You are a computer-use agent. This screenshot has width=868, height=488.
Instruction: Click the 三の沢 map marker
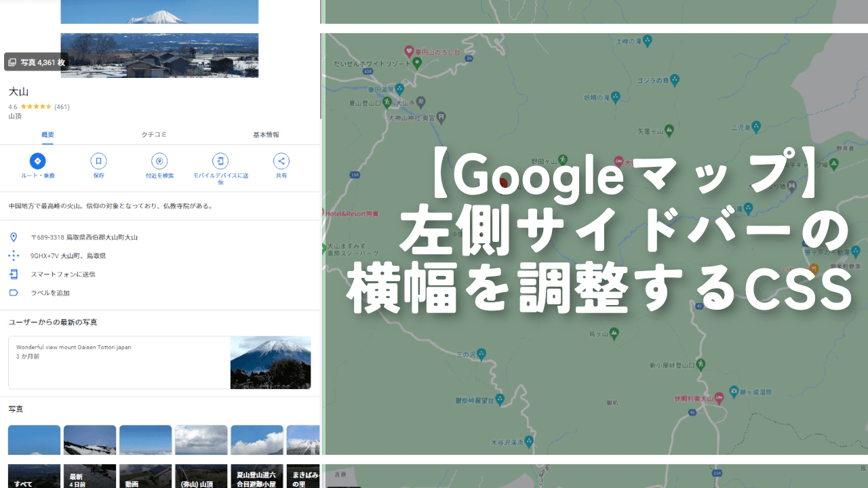[x=481, y=354]
